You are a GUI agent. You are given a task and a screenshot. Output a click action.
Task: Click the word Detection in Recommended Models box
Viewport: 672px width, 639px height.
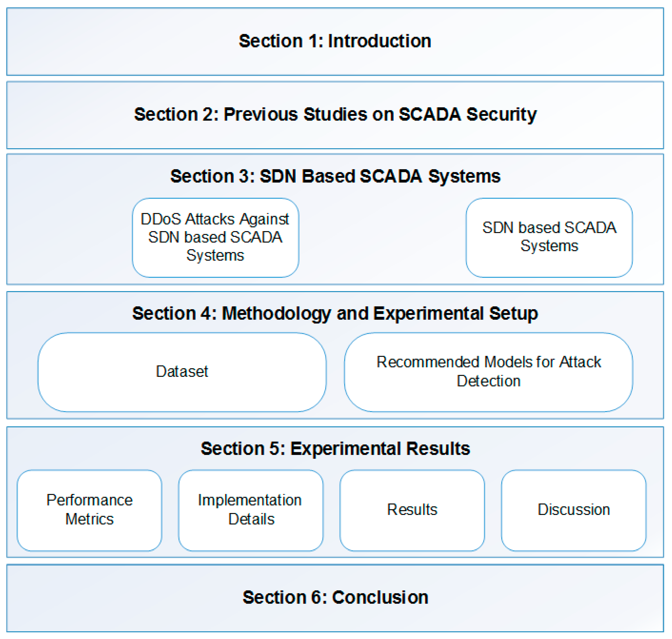[488, 381]
